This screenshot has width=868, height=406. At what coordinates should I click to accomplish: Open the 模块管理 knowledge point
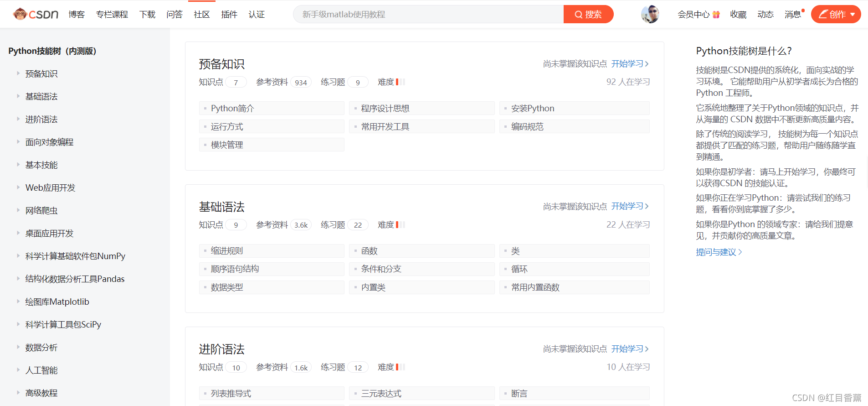coord(272,145)
